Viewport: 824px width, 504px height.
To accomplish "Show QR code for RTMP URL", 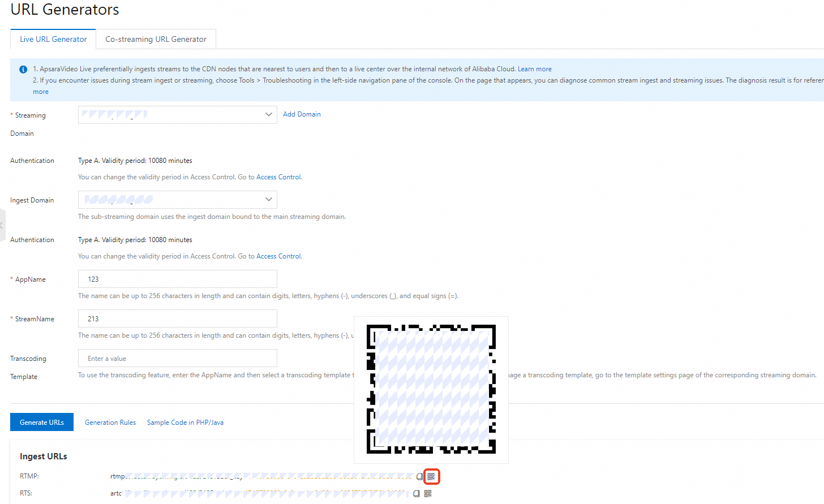I will click(431, 476).
